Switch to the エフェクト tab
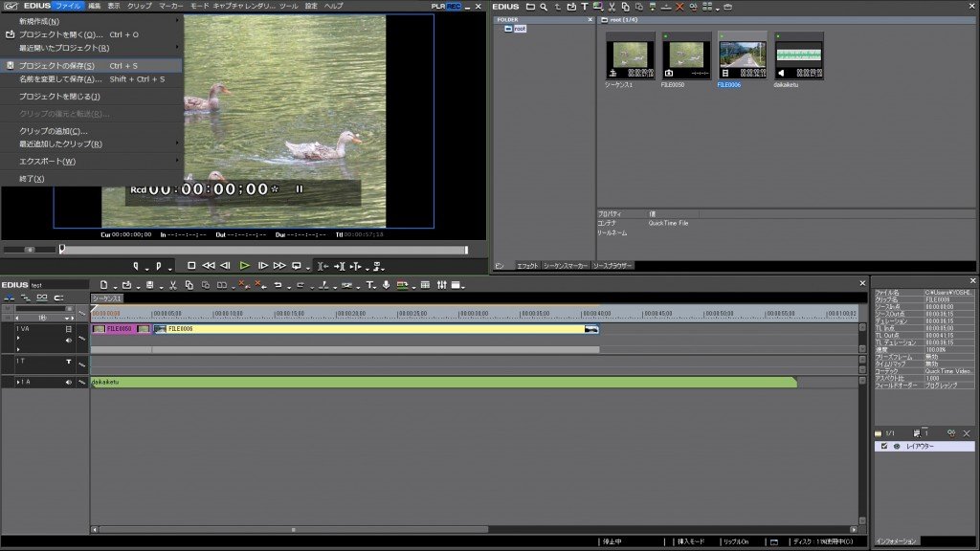The height and width of the screenshot is (551, 980). click(x=527, y=266)
